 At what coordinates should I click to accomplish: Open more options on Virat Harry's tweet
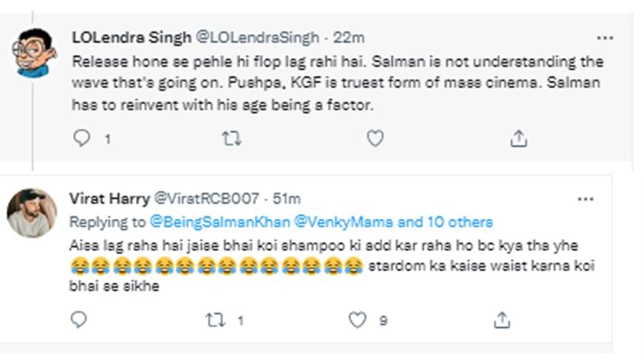click(x=586, y=200)
